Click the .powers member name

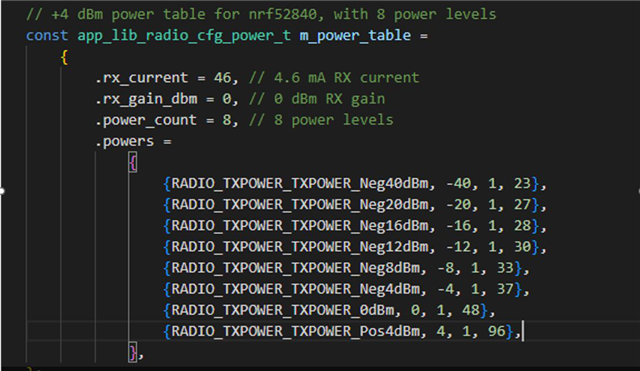[124, 141]
